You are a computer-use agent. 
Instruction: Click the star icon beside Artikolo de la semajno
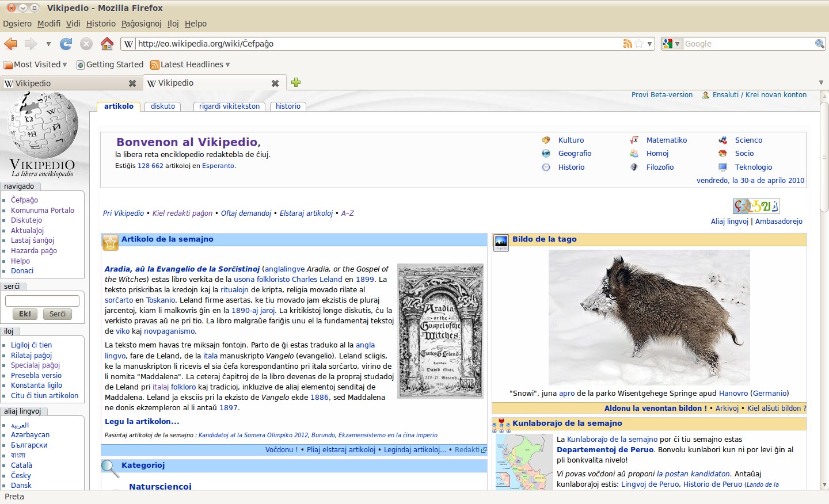[x=110, y=242]
